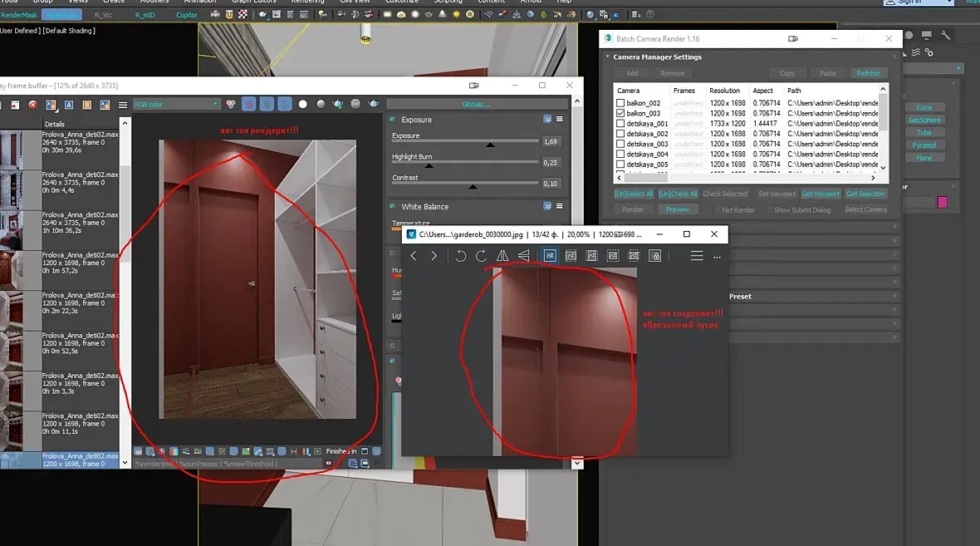Toggle the Exposure section checkbox
980x546 pixels.
[393, 119]
